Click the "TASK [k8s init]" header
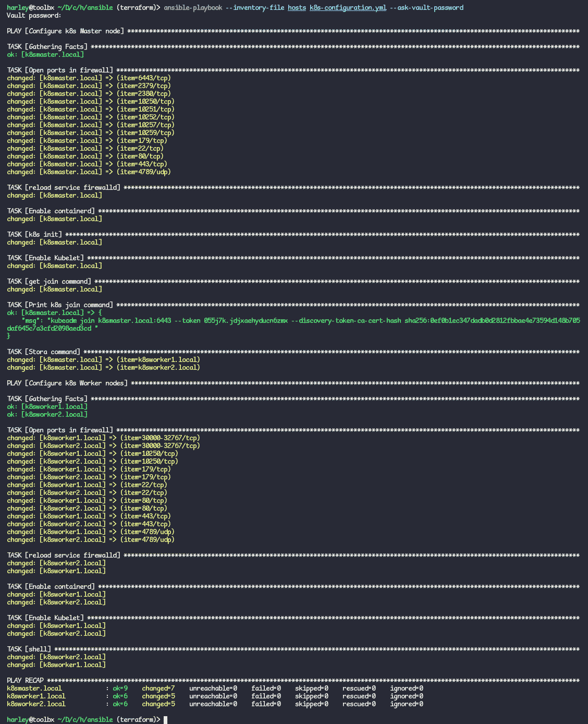 pos(34,235)
